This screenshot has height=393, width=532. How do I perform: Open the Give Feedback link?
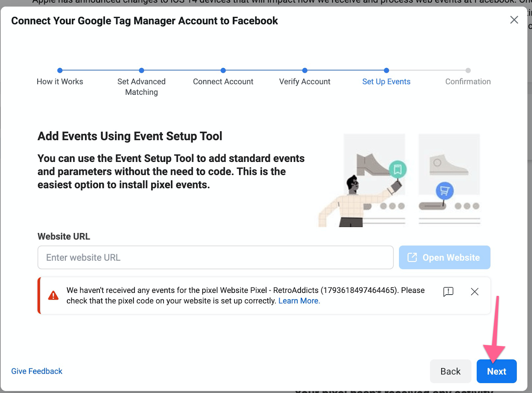coord(37,371)
